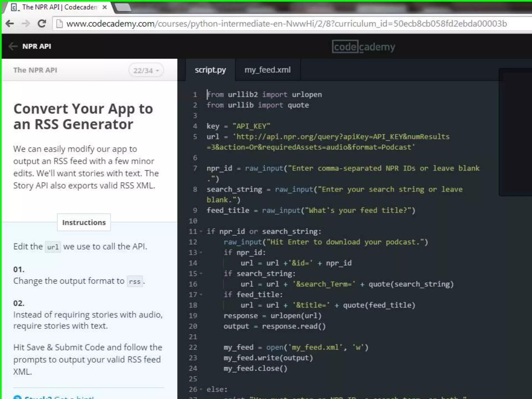Click line 18 '&title=' assignment

click(x=328, y=305)
